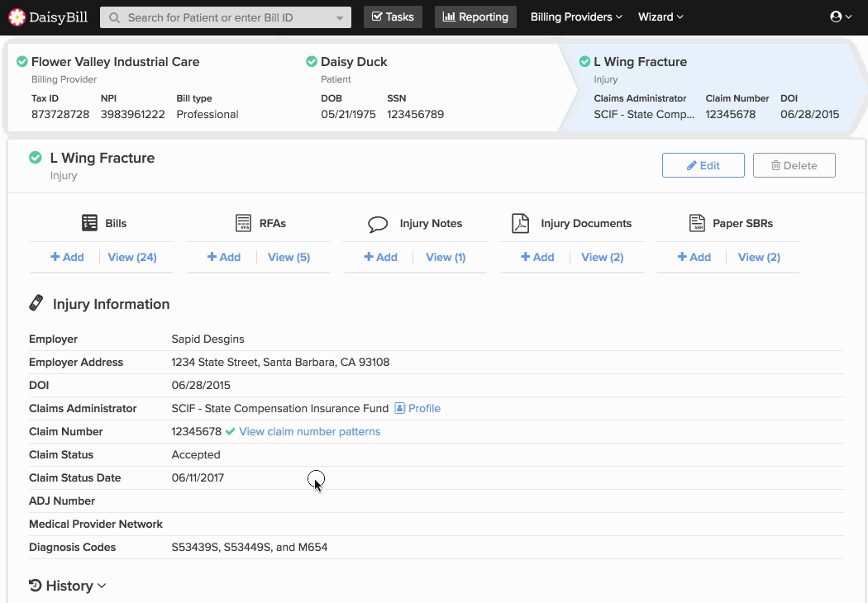This screenshot has height=603, width=868.
Task: Click the Accepted claim status value
Action: 195,455
